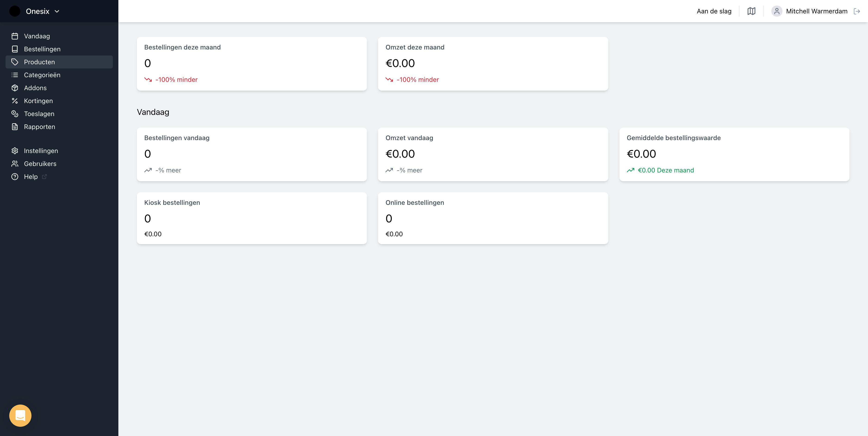Click Gemiddelde bestellingswaarde card title

[674, 138]
